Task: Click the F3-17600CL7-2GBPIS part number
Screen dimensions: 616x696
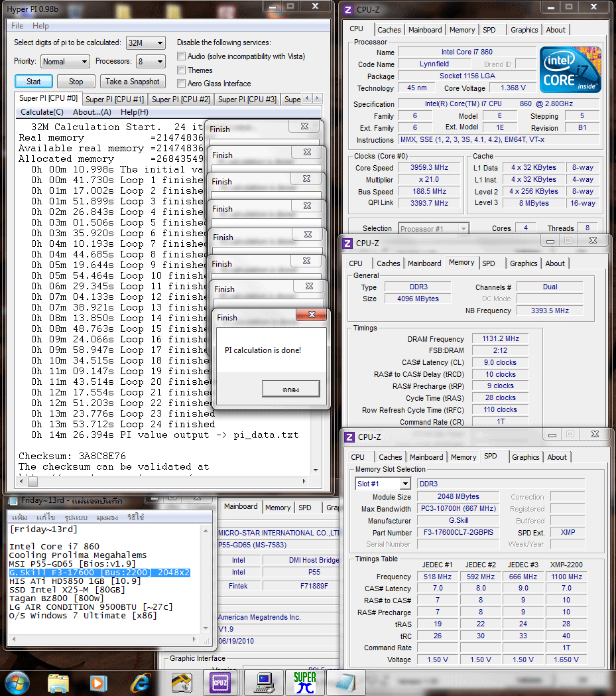Action: [x=458, y=532]
